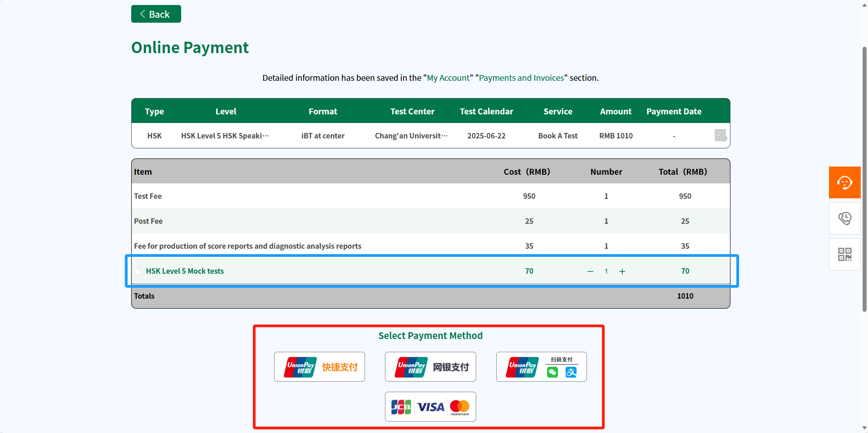The height and width of the screenshot is (433, 868).
Task: Open the orange customer service chat icon
Action: [x=844, y=182]
